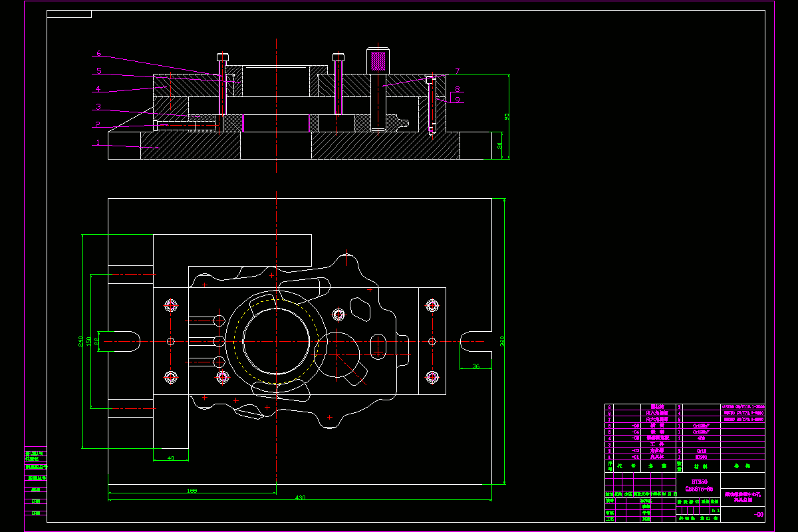Click the -04 code in the parts list
The width and height of the screenshot is (798, 532).
[x=635, y=432]
